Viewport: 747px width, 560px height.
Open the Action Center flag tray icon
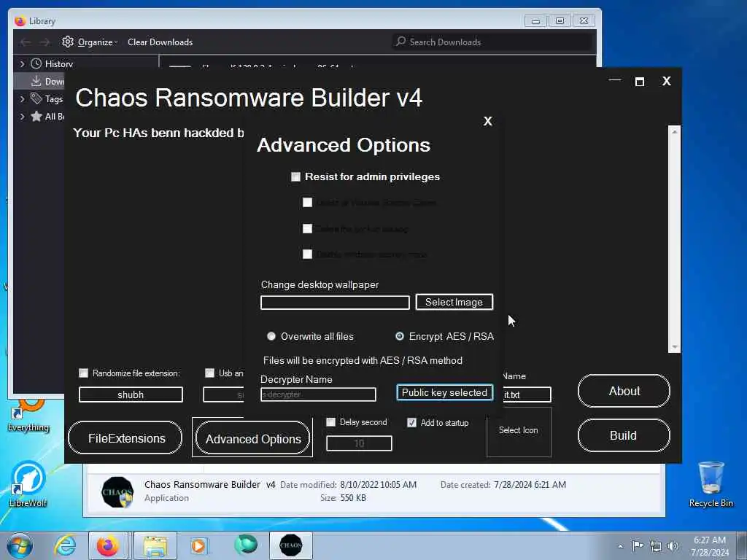[638, 545]
